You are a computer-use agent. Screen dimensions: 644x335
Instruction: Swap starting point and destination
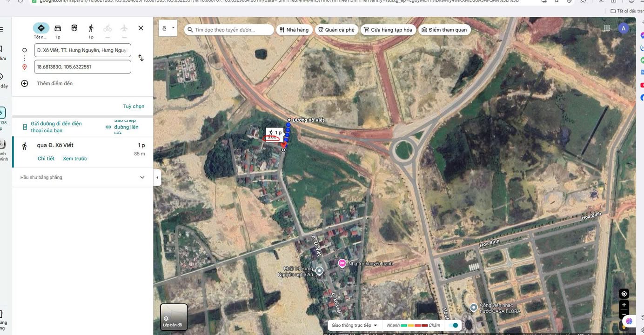(141, 58)
